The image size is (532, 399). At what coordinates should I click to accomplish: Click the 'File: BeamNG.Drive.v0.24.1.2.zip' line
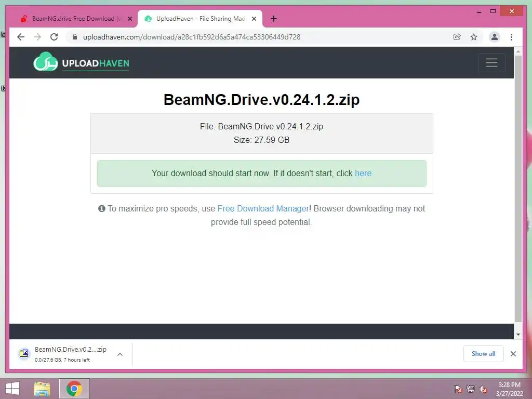coord(262,127)
